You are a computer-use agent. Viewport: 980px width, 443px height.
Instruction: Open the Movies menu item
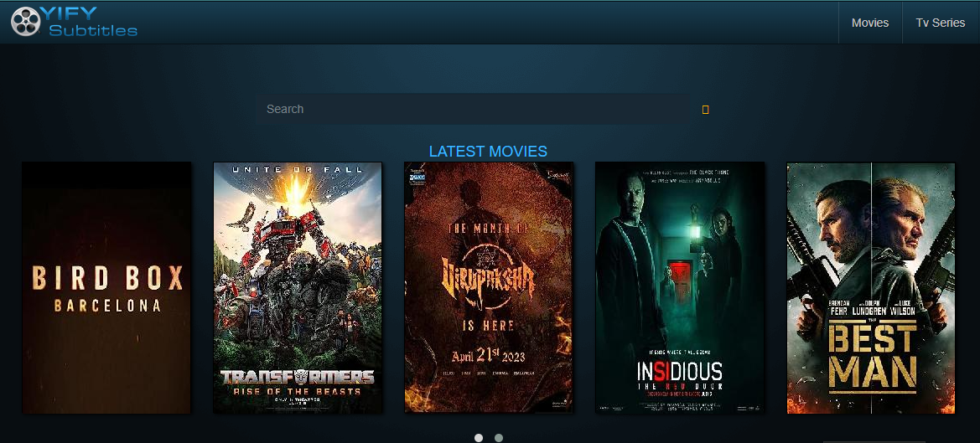(x=869, y=23)
